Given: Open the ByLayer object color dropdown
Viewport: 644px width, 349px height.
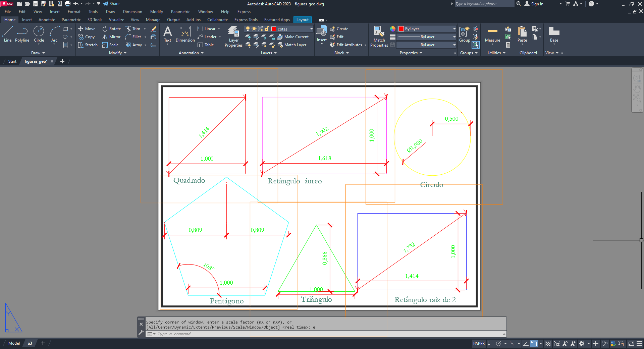Looking at the screenshot, I should pos(454,29).
